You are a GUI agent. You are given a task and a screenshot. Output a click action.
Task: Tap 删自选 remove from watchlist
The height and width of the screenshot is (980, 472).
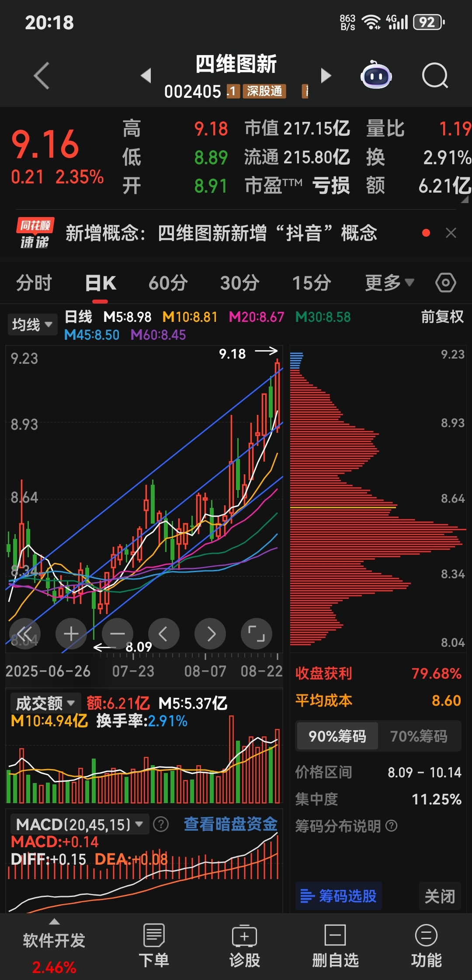click(335, 946)
